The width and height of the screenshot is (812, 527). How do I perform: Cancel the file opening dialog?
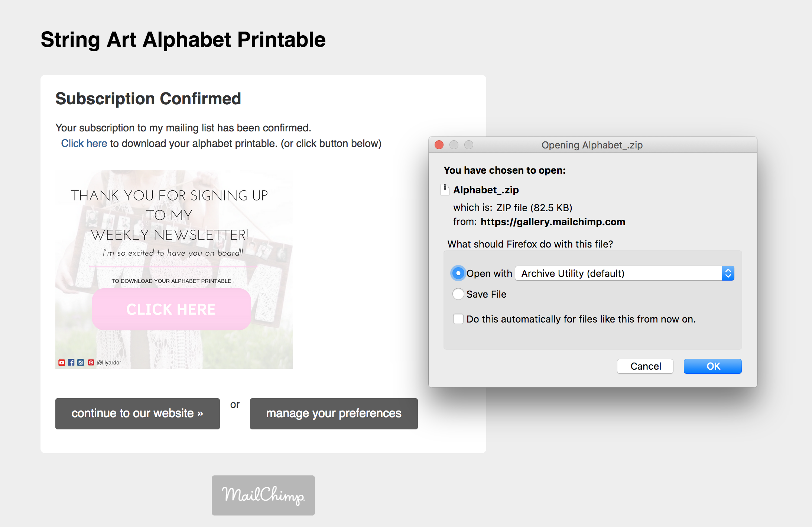[645, 366]
